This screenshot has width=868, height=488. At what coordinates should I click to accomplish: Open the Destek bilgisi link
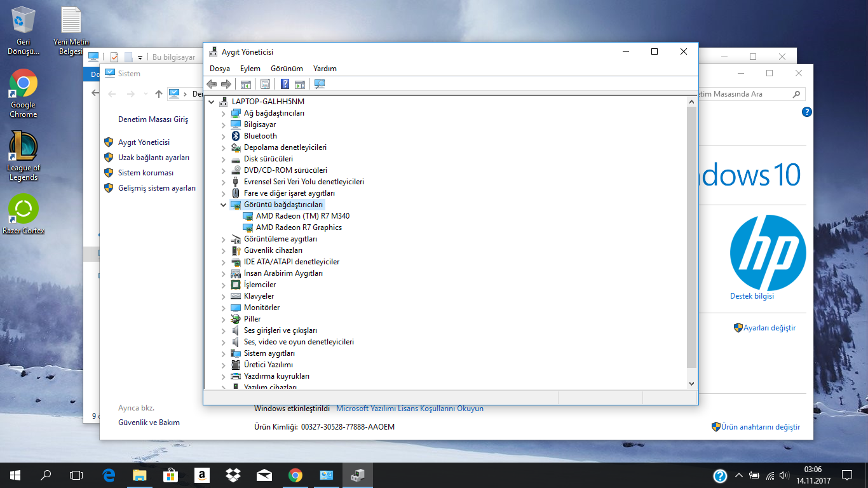[x=752, y=296]
